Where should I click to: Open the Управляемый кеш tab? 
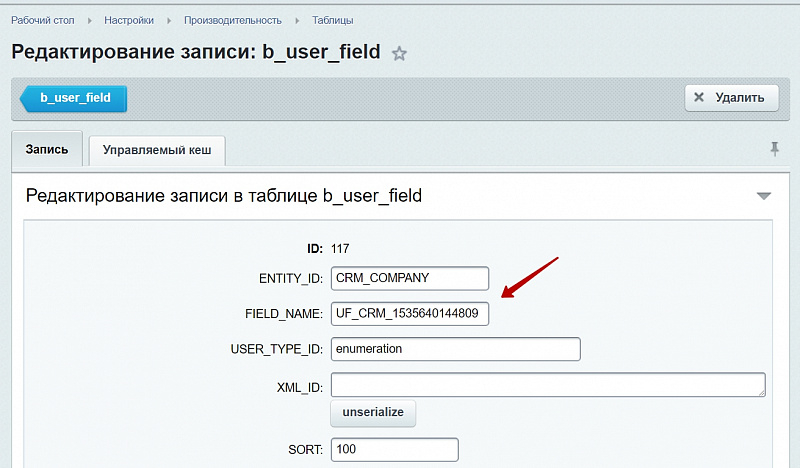[x=157, y=151]
